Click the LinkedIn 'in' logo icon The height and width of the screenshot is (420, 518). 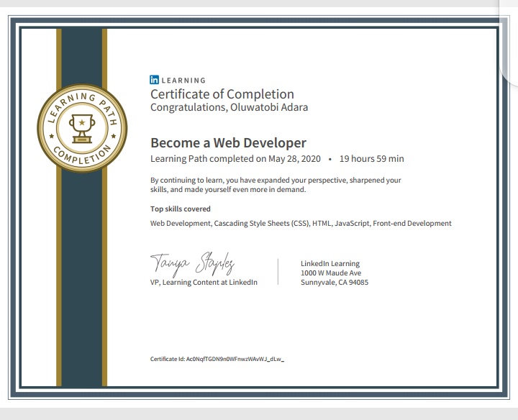[x=154, y=80]
